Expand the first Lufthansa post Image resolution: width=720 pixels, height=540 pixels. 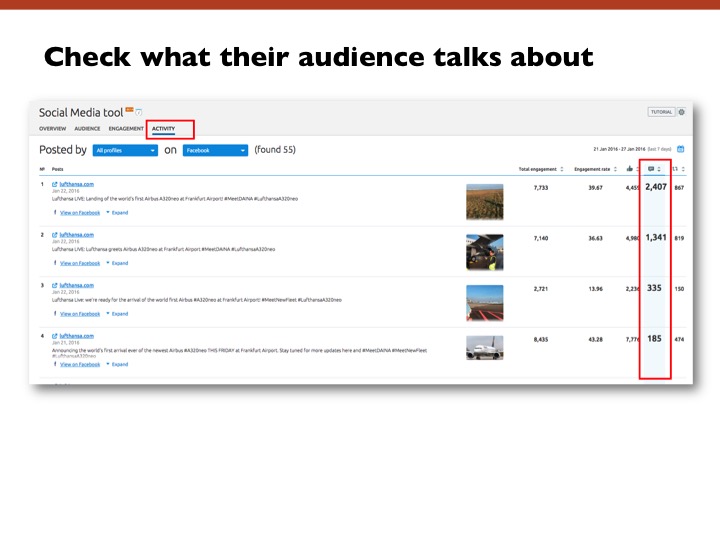click(x=118, y=213)
